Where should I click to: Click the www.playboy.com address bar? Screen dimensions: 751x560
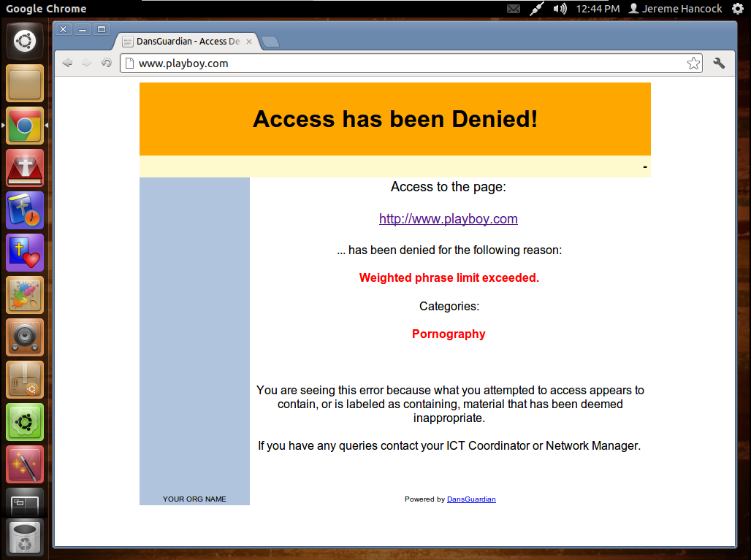coord(411,64)
